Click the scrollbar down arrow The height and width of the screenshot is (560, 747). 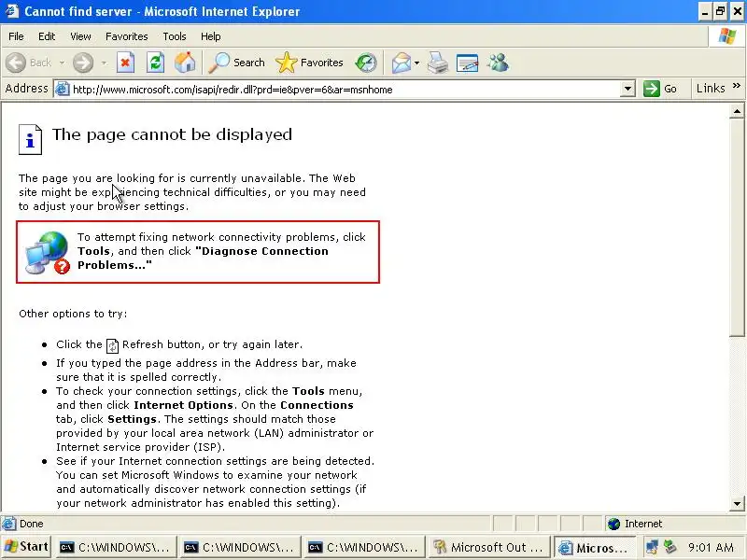coord(737,504)
